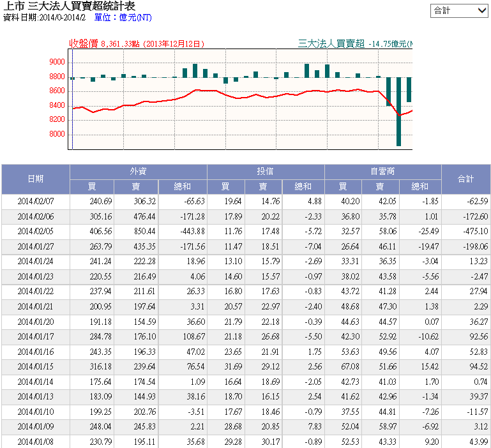Click the trust buy value 31.69
491x448 pixels.
tap(233, 366)
